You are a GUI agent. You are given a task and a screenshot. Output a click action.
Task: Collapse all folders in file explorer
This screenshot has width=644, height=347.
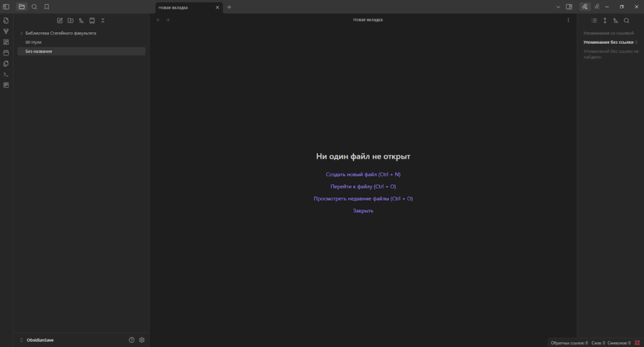click(x=103, y=21)
